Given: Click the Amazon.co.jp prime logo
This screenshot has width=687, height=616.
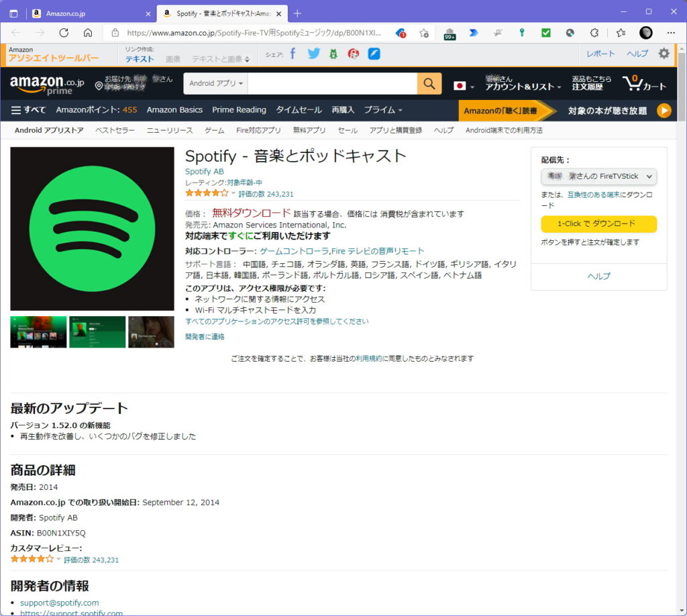Looking at the screenshot, I should tap(47, 84).
